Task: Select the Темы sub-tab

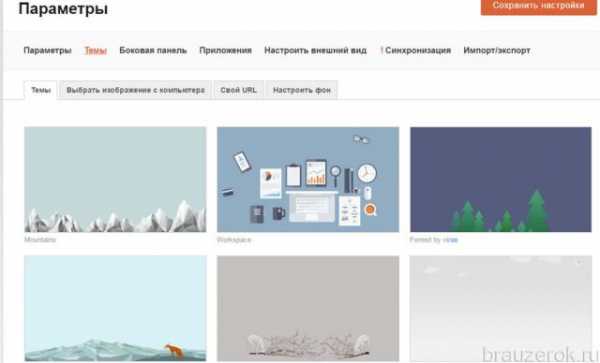Action: (x=41, y=90)
